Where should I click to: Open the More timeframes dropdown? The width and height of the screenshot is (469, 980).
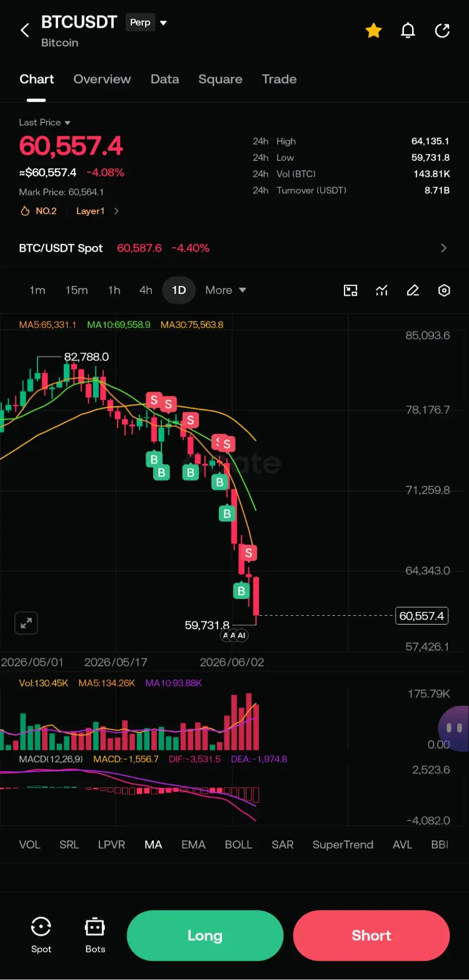pyautogui.click(x=226, y=290)
